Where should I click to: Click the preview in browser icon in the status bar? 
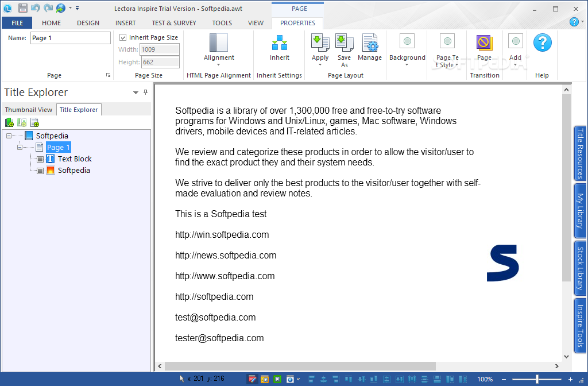click(x=290, y=379)
